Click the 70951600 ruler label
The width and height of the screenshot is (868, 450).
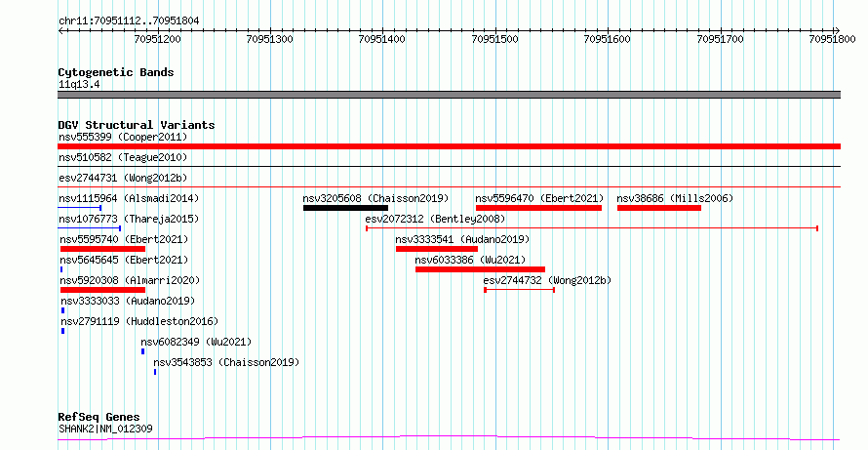click(608, 39)
